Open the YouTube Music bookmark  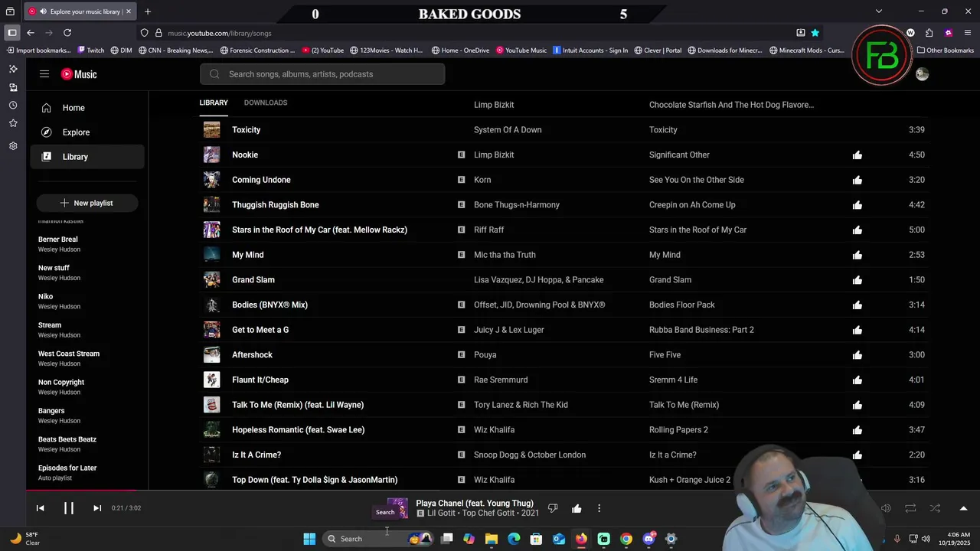(x=521, y=51)
